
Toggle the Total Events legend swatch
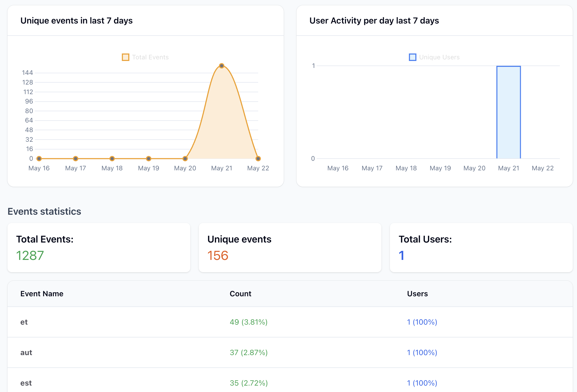point(126,57)
